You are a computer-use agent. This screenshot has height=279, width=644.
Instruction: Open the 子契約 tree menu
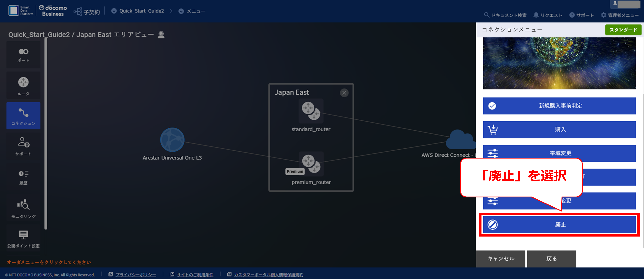click(86, 12)
